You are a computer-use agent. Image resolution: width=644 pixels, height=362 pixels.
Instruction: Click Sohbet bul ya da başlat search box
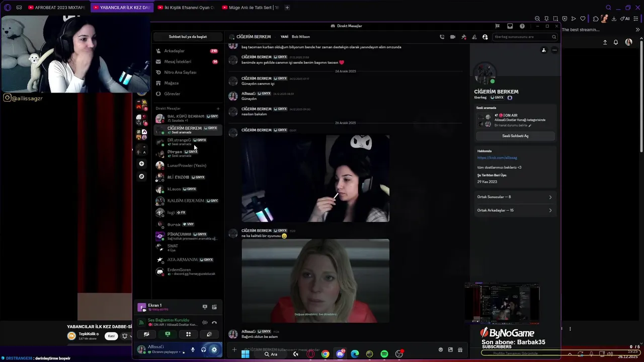click(188, 37)
